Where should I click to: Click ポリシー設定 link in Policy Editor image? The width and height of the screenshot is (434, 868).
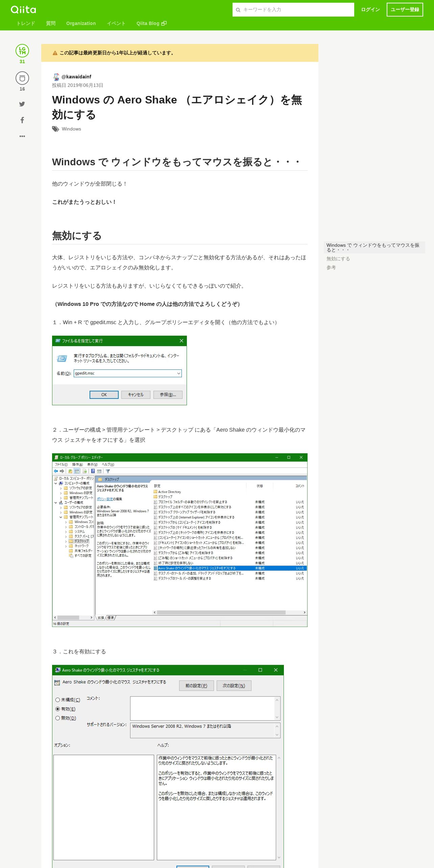tap(105, 499)
